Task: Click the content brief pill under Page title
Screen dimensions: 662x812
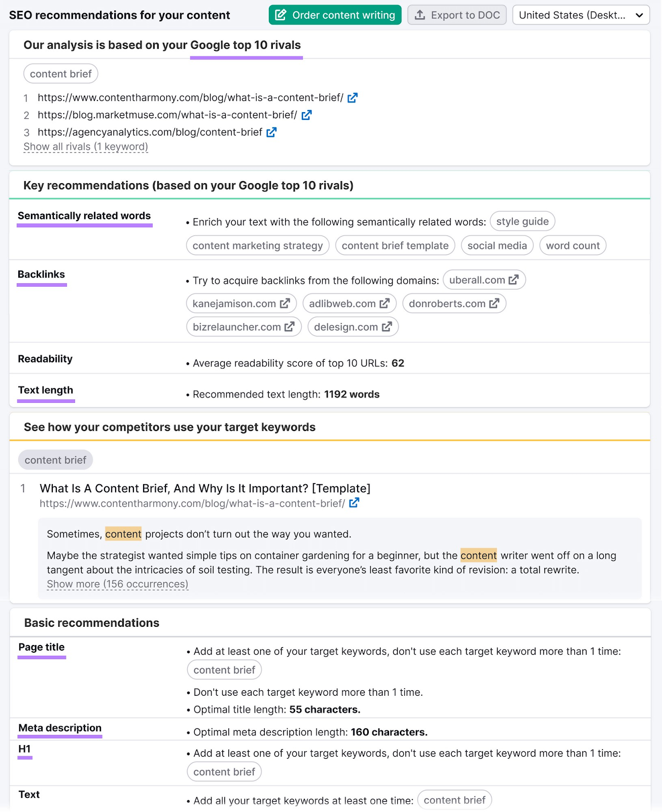Action: [224, 669]
